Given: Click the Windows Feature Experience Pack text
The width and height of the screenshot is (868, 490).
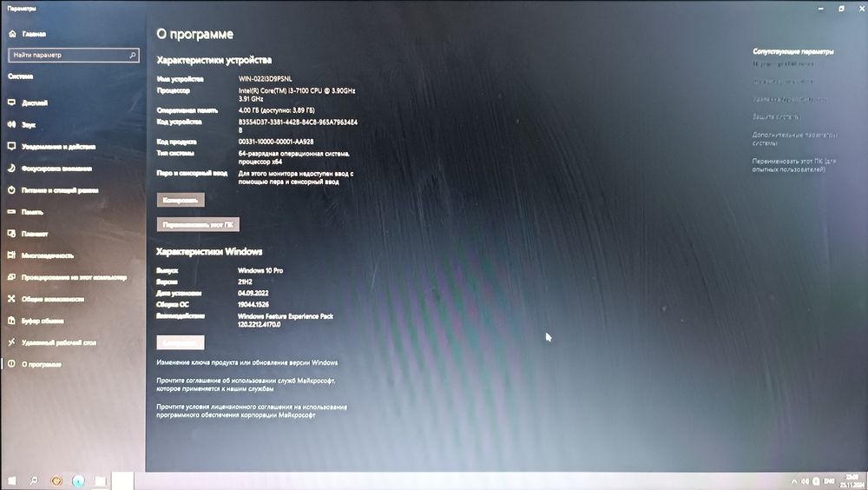Looking at the screenshot, I should pyautogui.click(x=286, y=320).
